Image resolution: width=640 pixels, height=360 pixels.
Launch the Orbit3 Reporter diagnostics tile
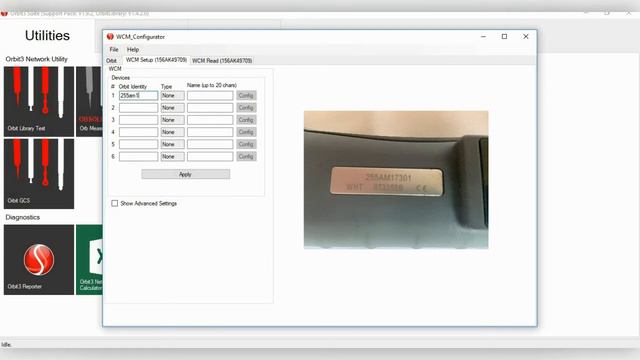39,260
